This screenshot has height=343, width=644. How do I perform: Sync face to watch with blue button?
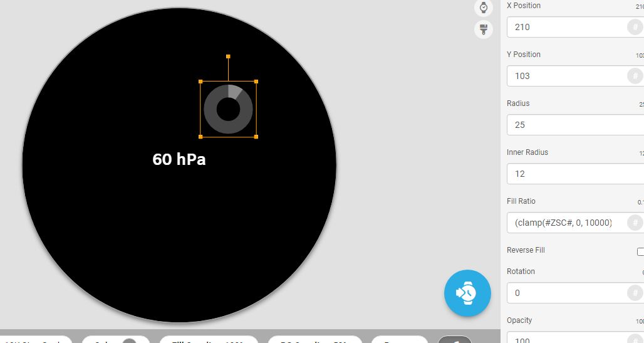[x=467, y=293]
